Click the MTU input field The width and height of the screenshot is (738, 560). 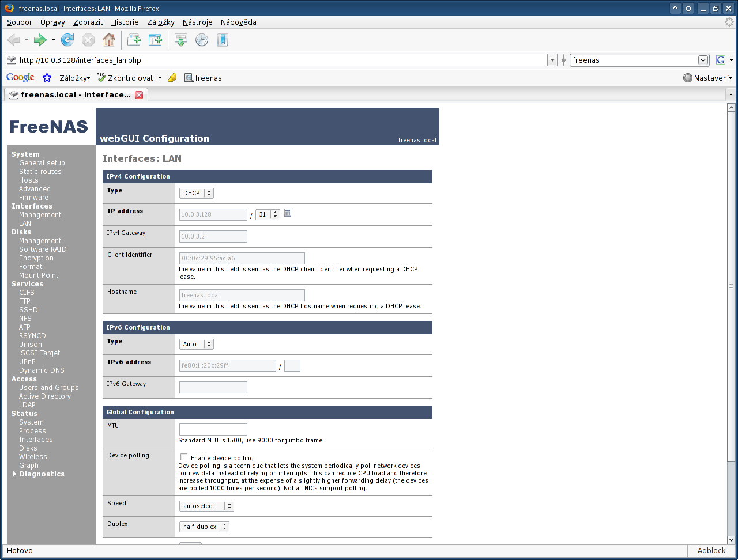213,429
